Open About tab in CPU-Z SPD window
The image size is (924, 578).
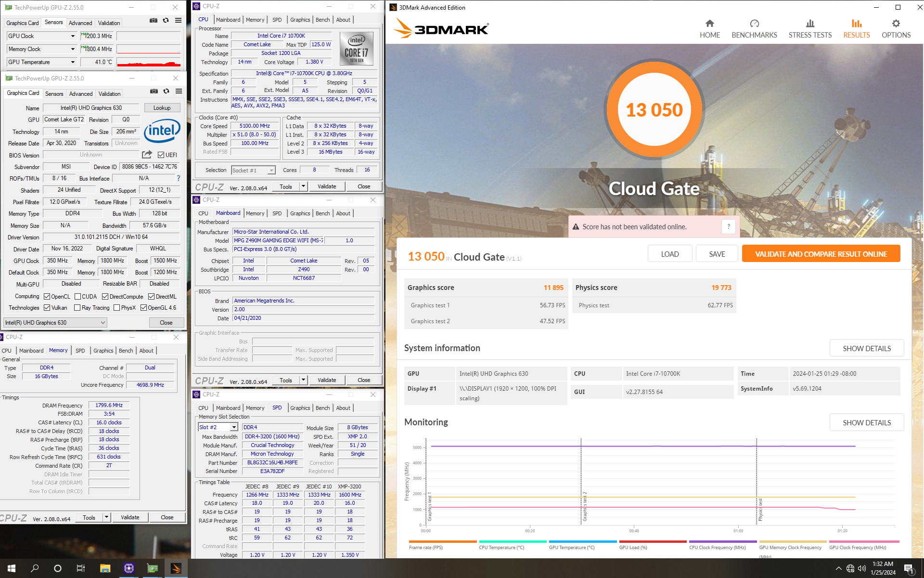pos(343,408)
